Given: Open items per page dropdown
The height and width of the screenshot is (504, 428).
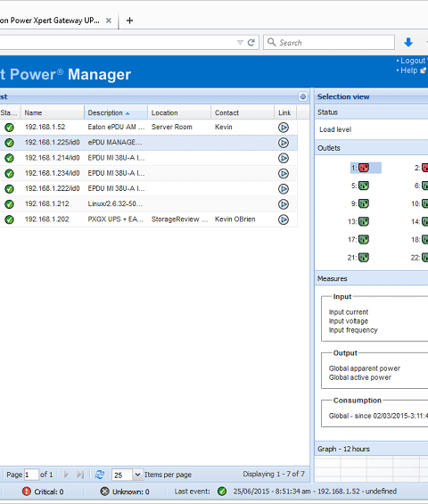Looking at the screenshot, I should pos(137,475).
